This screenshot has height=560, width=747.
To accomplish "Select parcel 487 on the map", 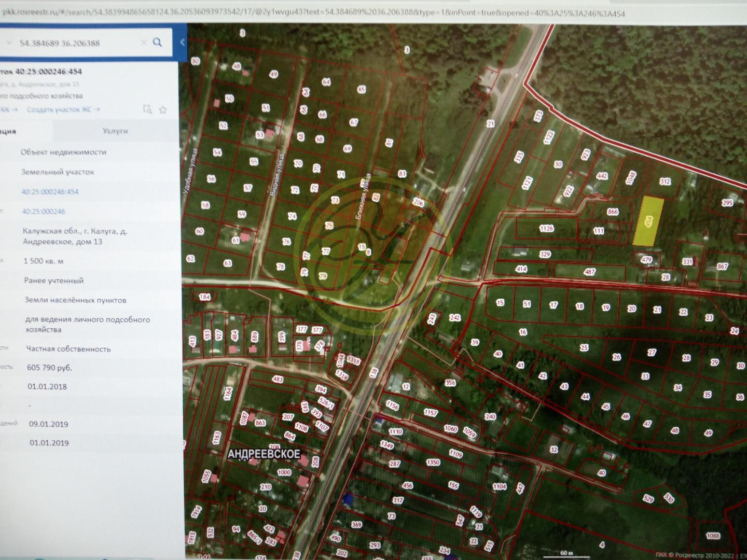I will (x=589, y=272).
